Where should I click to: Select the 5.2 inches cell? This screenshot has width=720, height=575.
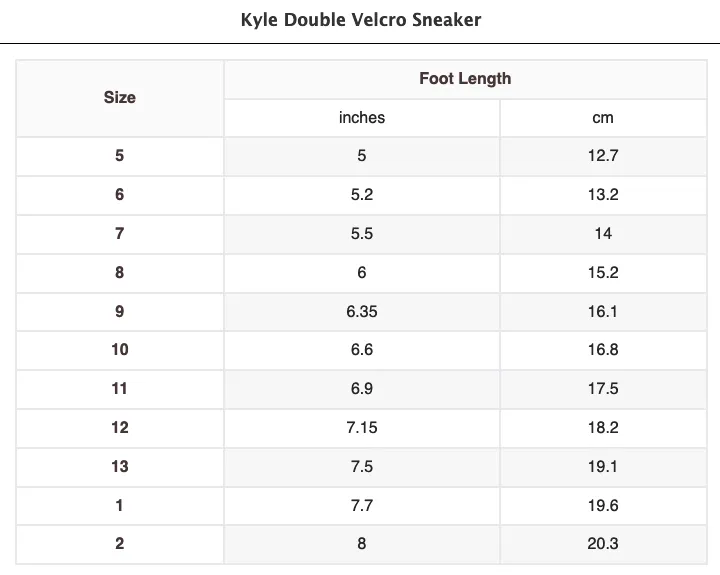point(362,195)
